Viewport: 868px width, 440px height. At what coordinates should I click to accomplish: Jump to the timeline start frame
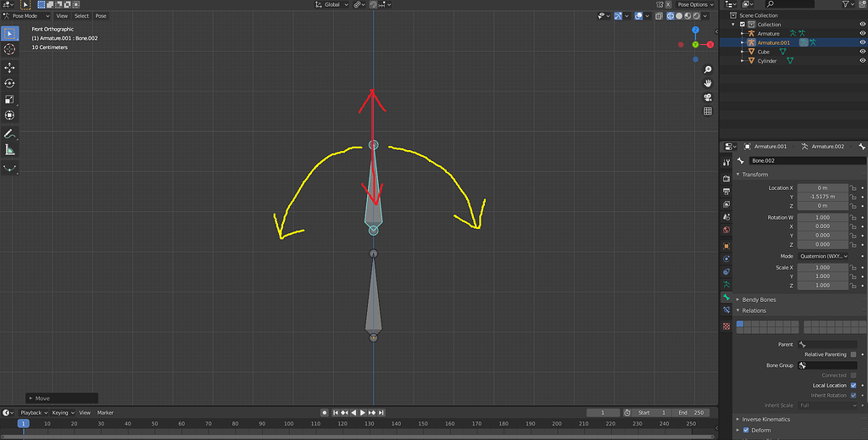click(x=336, y=412)
